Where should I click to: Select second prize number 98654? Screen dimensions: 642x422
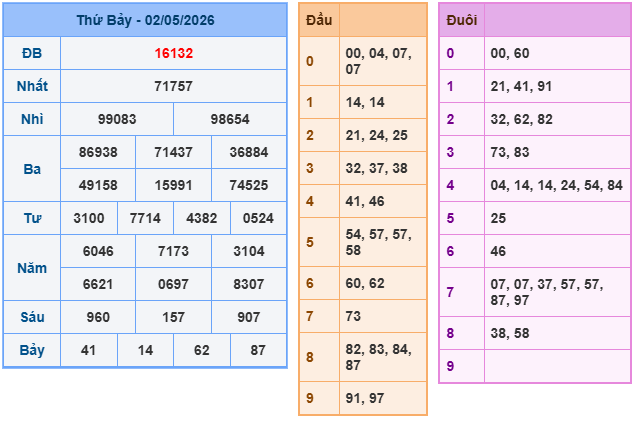(230, 120)
